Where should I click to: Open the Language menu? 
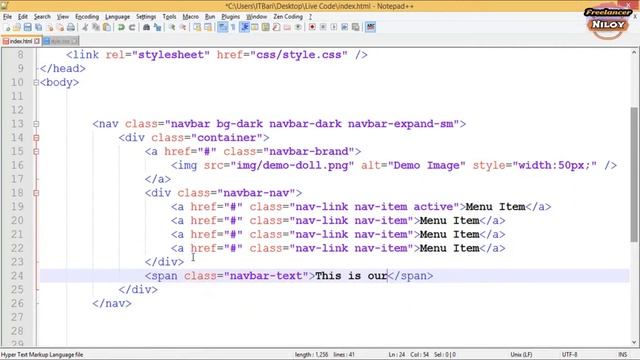(x=117, y=17)
